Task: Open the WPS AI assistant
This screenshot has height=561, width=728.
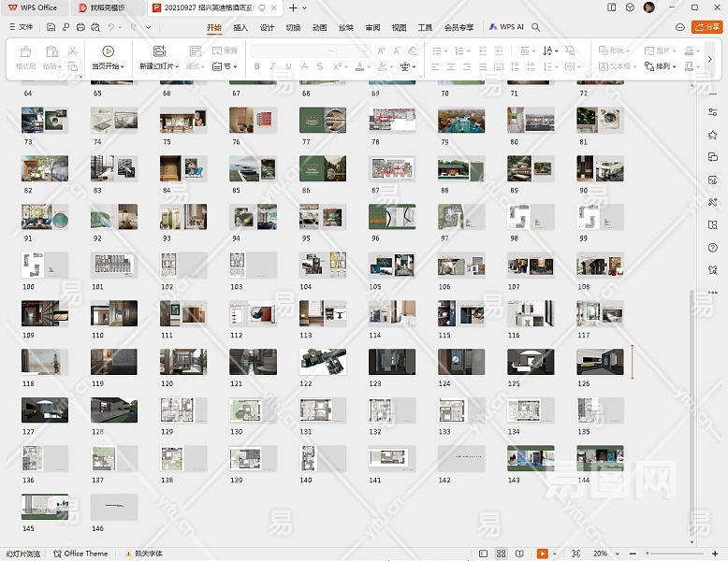Action: coord(507,28)
